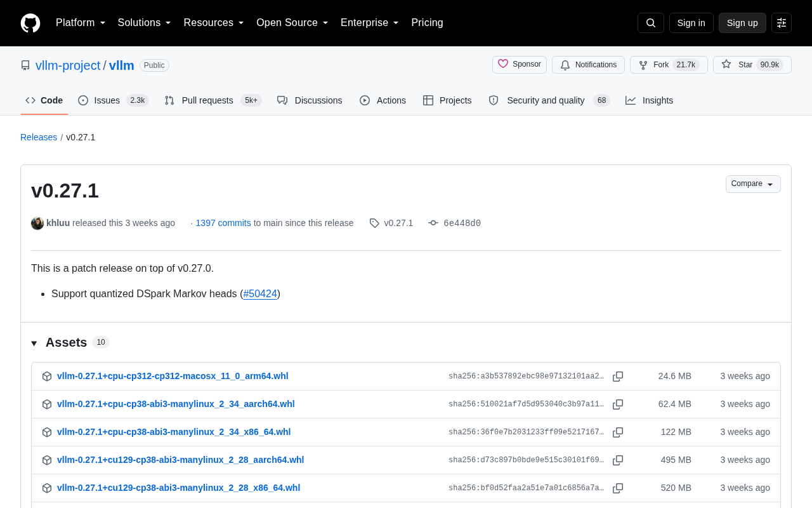Click package icon of cu129 x86_64 wheel
812x508 pixels.
47,488
